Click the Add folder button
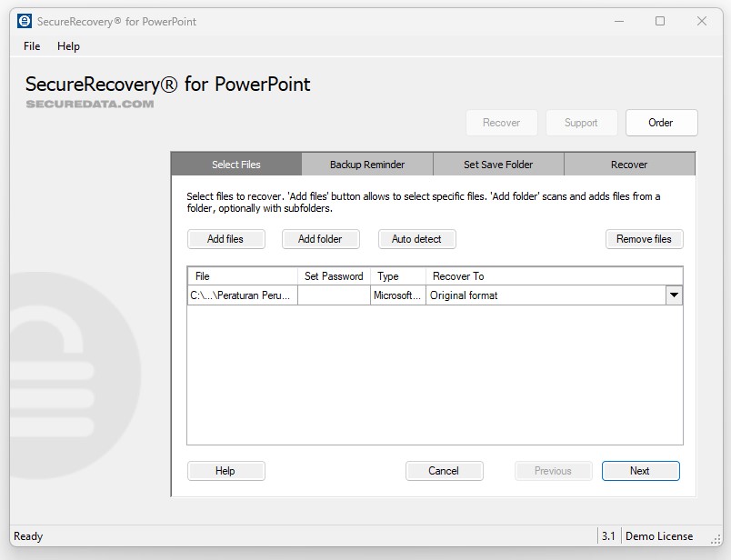The width and height of the screenshot is (731, 560). tap(320, 238)
